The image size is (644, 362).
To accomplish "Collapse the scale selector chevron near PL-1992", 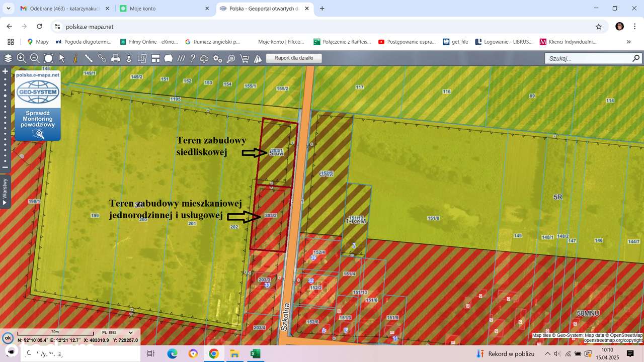I will click(130, 332).
